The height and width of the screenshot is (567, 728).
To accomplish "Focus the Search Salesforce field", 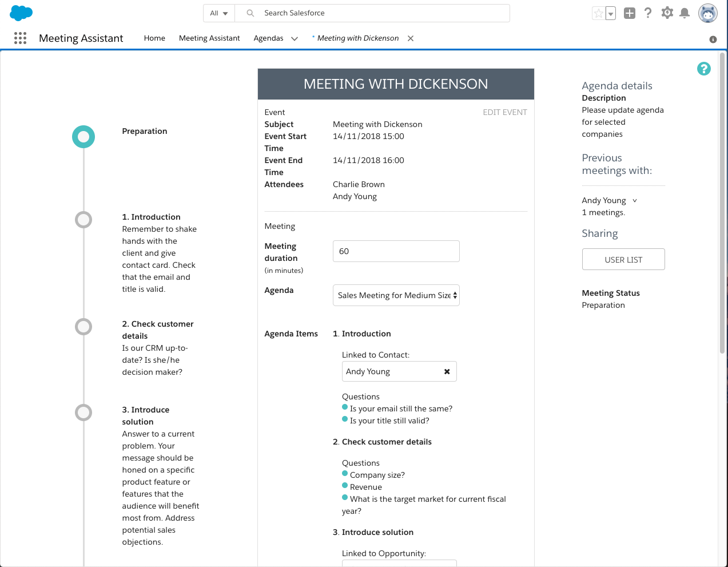I will pyautogui.click(x=372, y=13).
